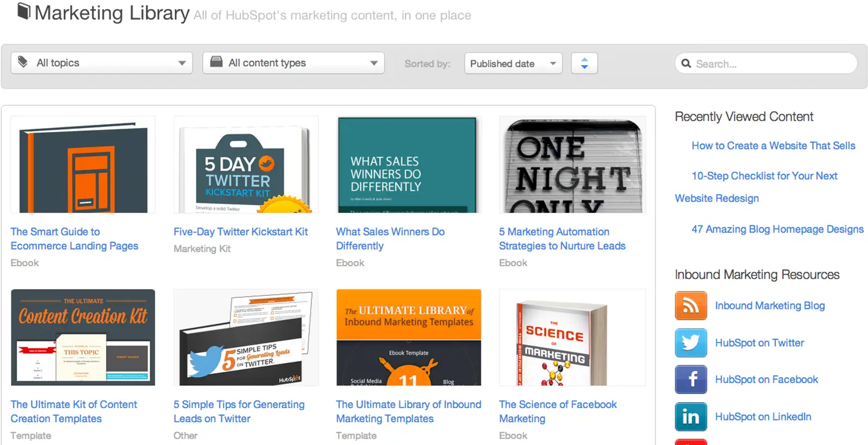868x445 pixels.
Task: Open Five-Day Twitter Kickstart Kit link
Action: point(240,232)
